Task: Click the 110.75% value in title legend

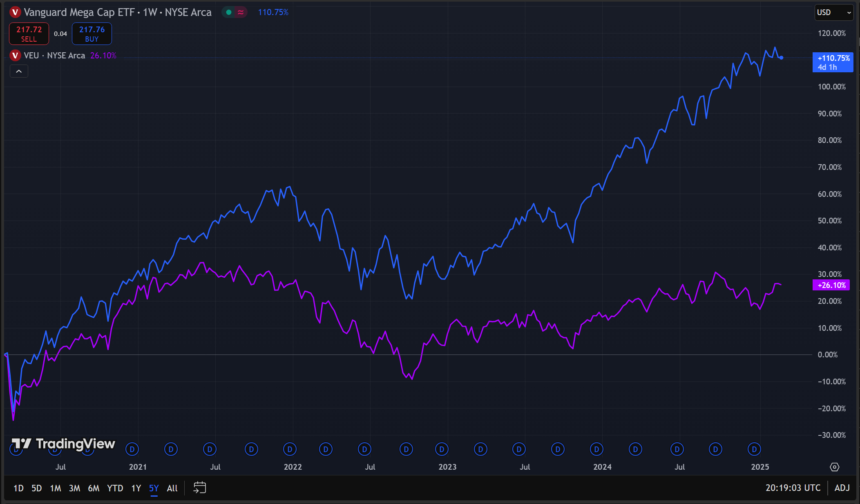Action: (273, 12)
